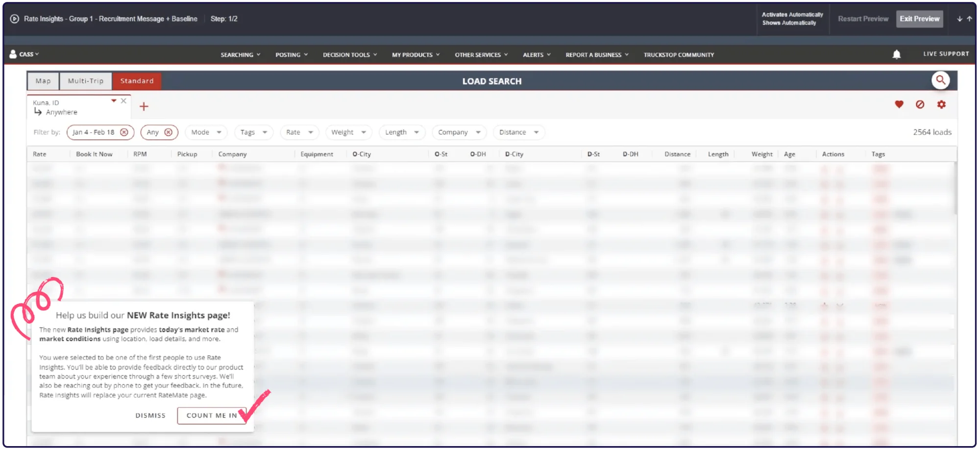This screenshot has height=451, width=980.
Task: Close the Kuna, ID search tab
Action: [x=123, y=101]
